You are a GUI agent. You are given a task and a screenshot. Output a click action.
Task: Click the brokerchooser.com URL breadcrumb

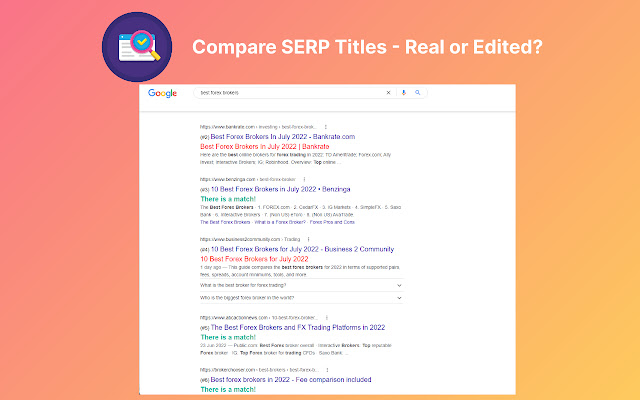pyautogui.click(x=259, y=370)
